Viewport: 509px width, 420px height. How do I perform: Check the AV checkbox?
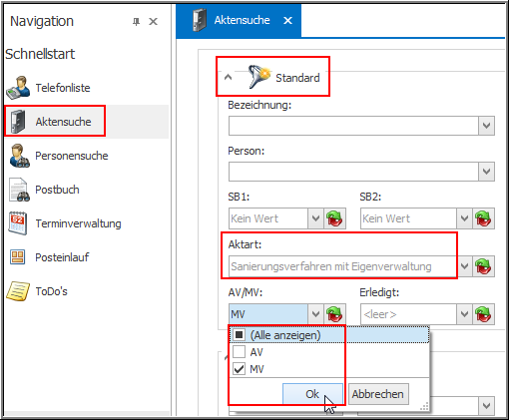240,352
